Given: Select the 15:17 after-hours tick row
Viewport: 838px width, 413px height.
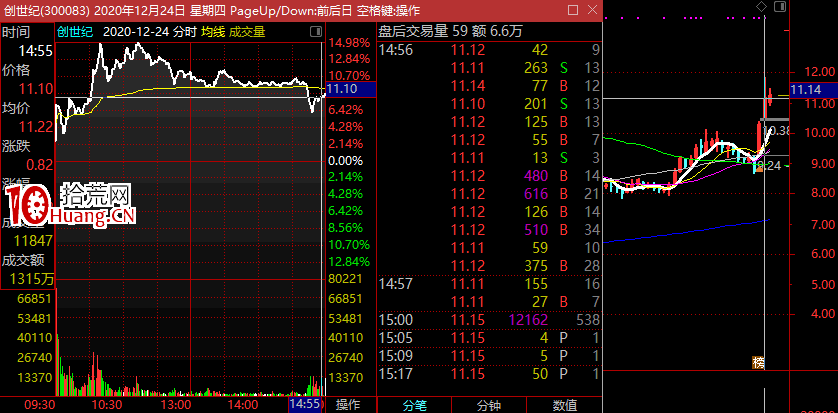Looking at the screenshot, I should pos(489,373).
